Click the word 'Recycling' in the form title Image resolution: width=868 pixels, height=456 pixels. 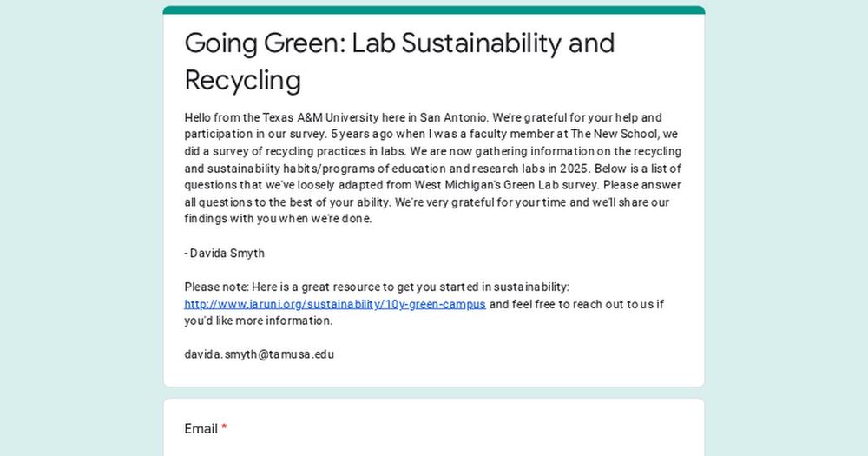243,80
